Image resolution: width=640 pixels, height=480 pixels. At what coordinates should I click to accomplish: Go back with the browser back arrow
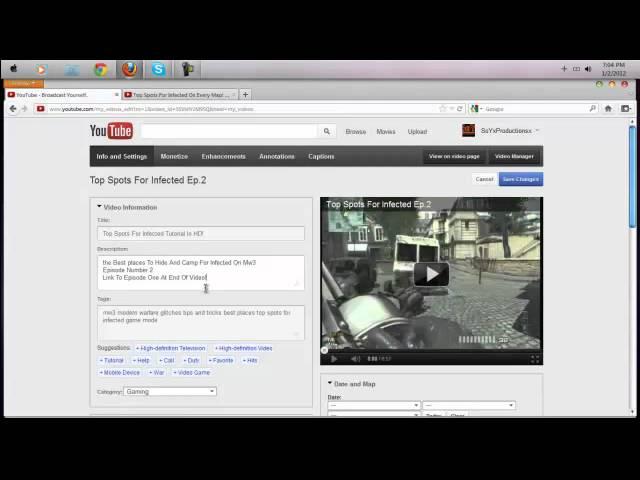coord(13,109)
